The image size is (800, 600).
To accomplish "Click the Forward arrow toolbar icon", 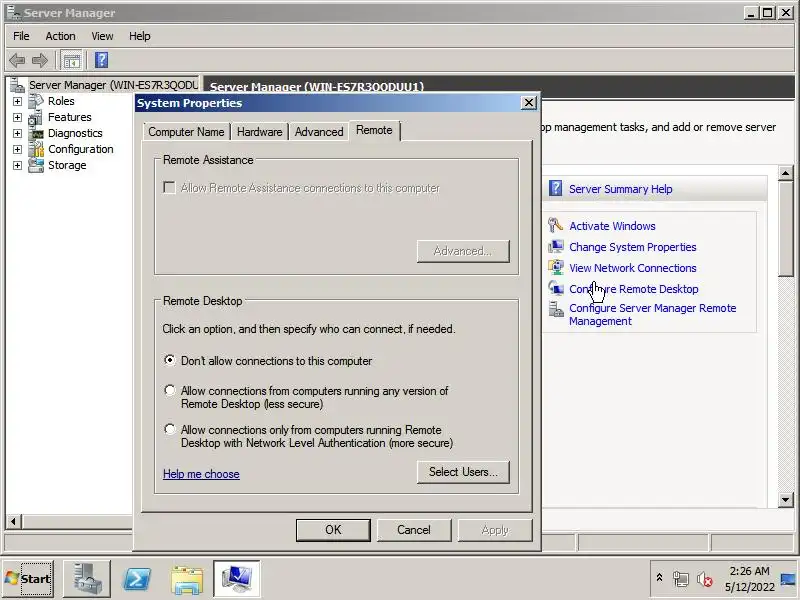I will click(x=40, y=61).
